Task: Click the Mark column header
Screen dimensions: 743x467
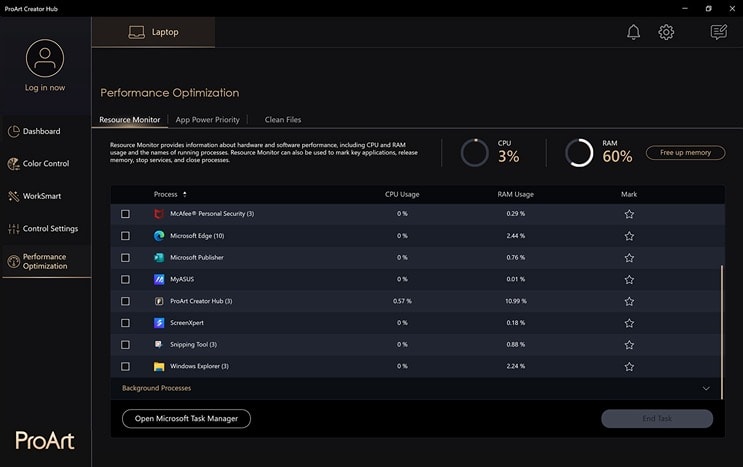Action: (x=629, y=194)
